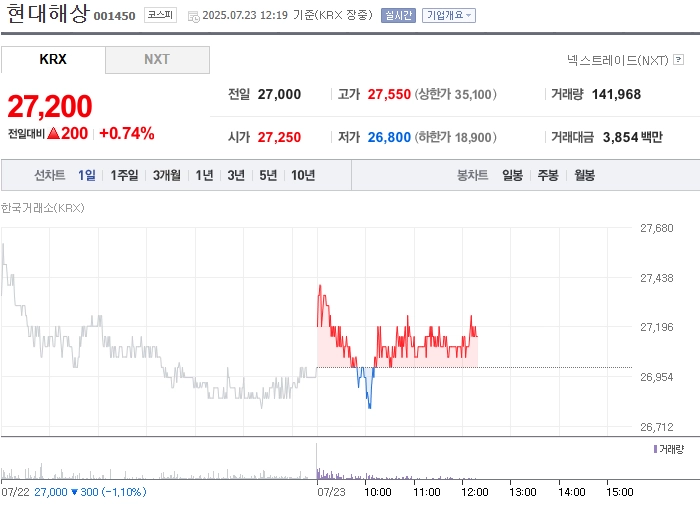The image size is (700, 505).
Task: Click the 거래량 volume legend marker
Action: (655, 449)
